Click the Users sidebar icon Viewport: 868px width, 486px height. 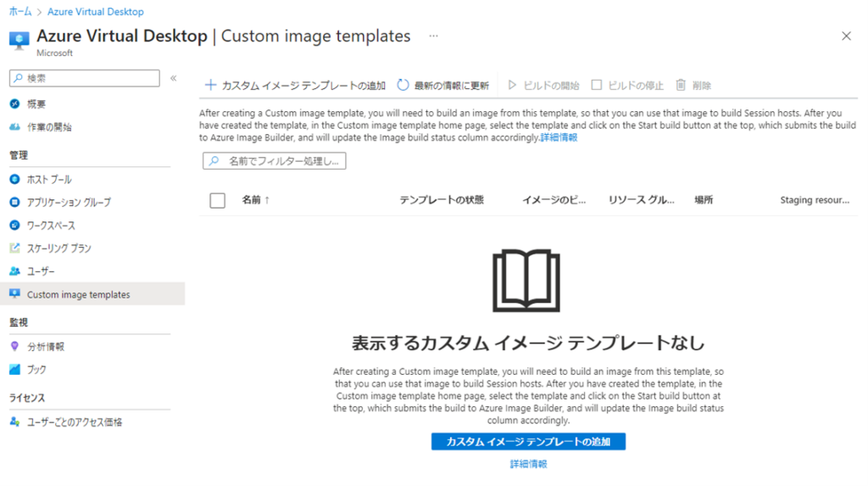(x=14, y=271)
